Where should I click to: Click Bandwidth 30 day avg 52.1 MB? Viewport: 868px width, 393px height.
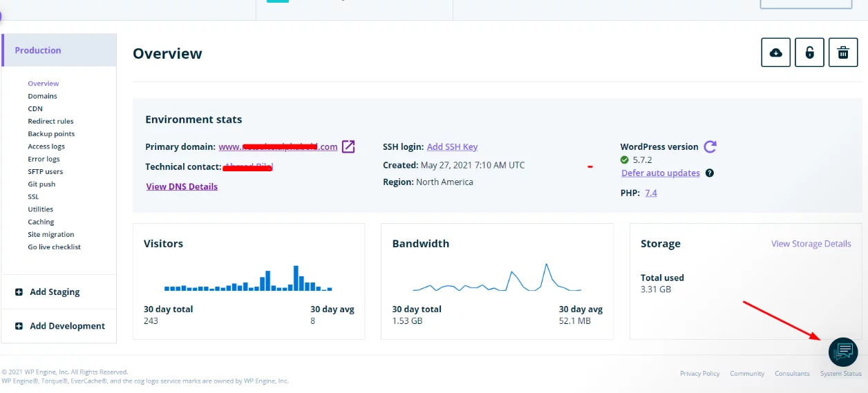pyautogui.click(x=575, y=320)
